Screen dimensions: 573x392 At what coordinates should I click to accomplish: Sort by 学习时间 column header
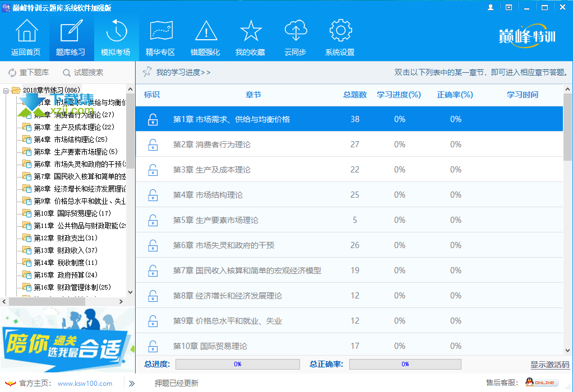pyautogui.click(x=522, y=95)
